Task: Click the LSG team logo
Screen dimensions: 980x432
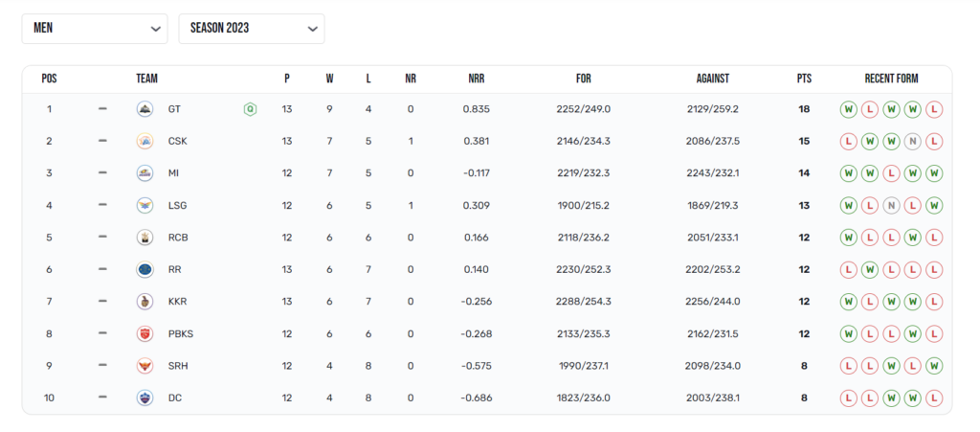Action: click(x=145, y=205)
